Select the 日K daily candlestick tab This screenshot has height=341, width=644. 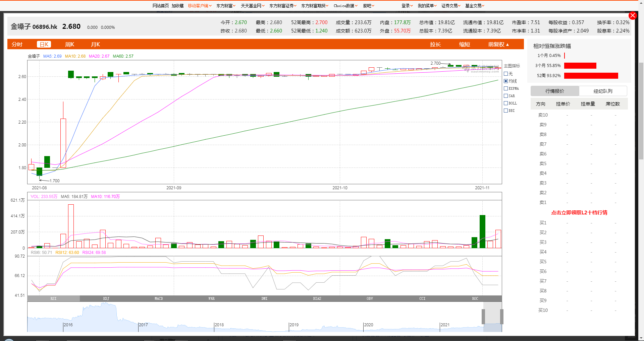[x=44, y=44]
